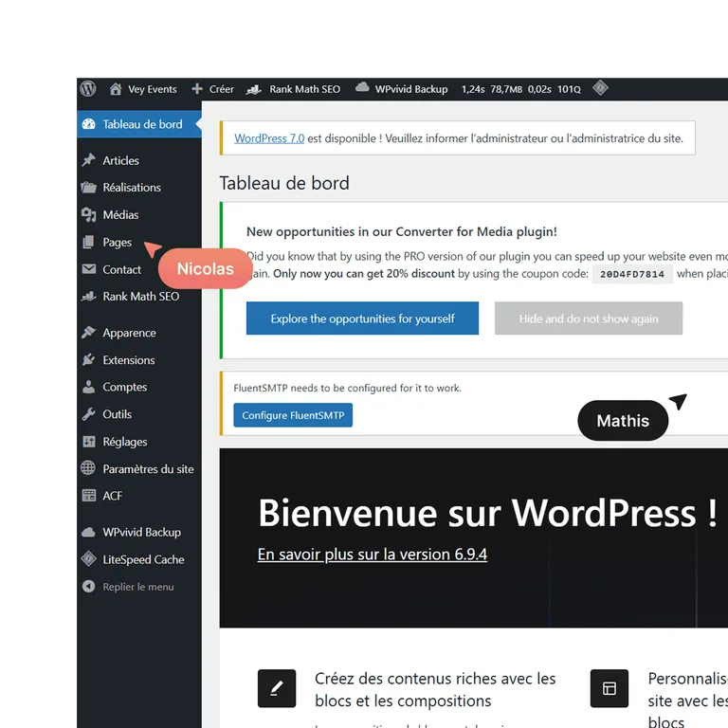Open WPvivid Backup in admin bar
This screenshot has height=728, width=728.
(x=411, y=89)
